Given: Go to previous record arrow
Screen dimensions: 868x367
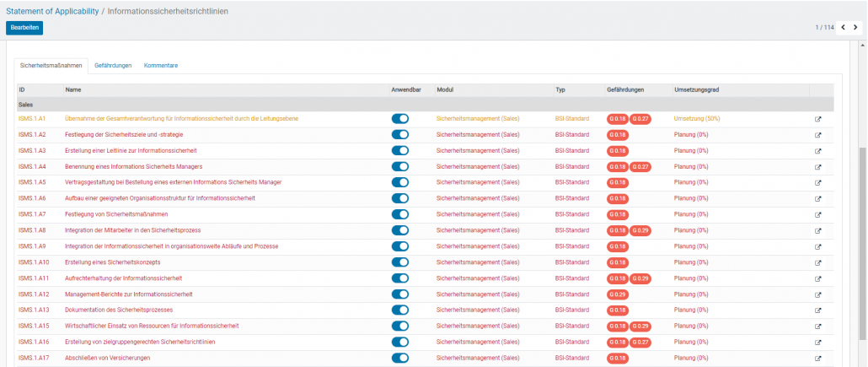Looking at the screenshot, I should tap(842, 28).
